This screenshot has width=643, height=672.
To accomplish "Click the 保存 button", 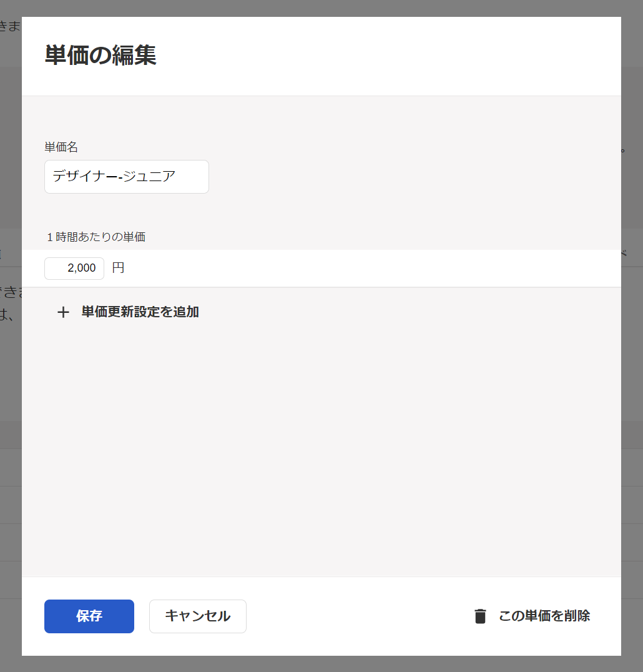I will [x=89, y=616].
